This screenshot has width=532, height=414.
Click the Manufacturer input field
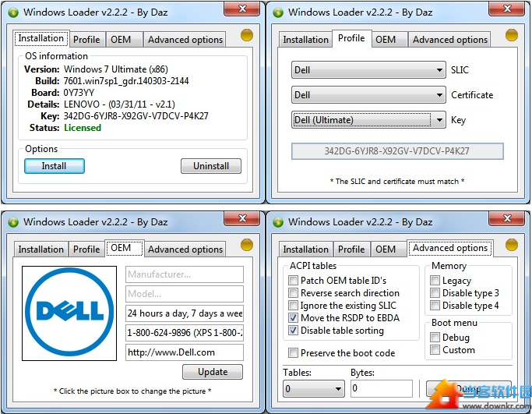[185, 274]
